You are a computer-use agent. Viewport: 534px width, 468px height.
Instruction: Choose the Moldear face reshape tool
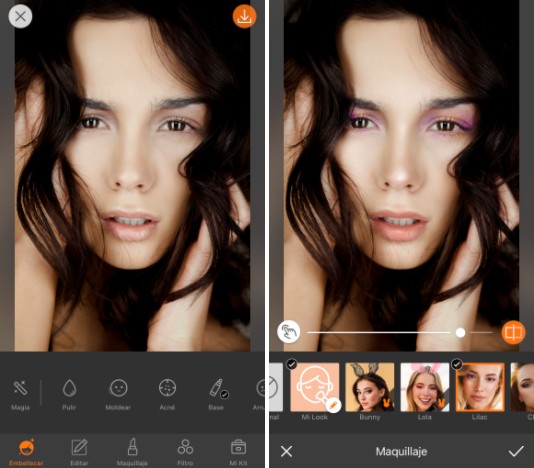[118, 394]
